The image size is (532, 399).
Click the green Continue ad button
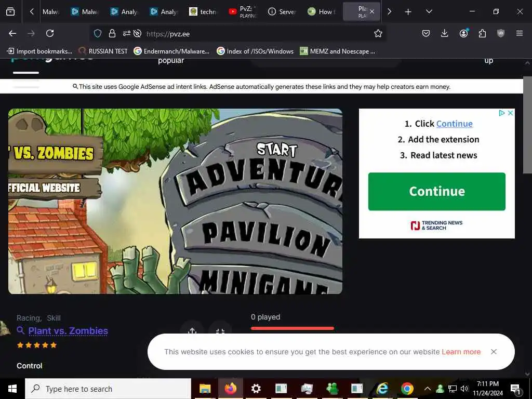click(x=436, y=191)
